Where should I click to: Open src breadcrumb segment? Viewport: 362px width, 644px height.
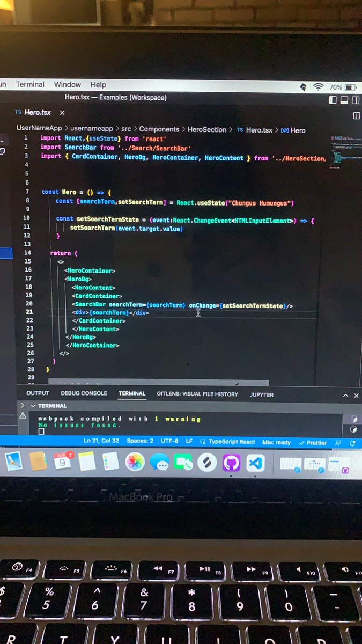[126, 129]
